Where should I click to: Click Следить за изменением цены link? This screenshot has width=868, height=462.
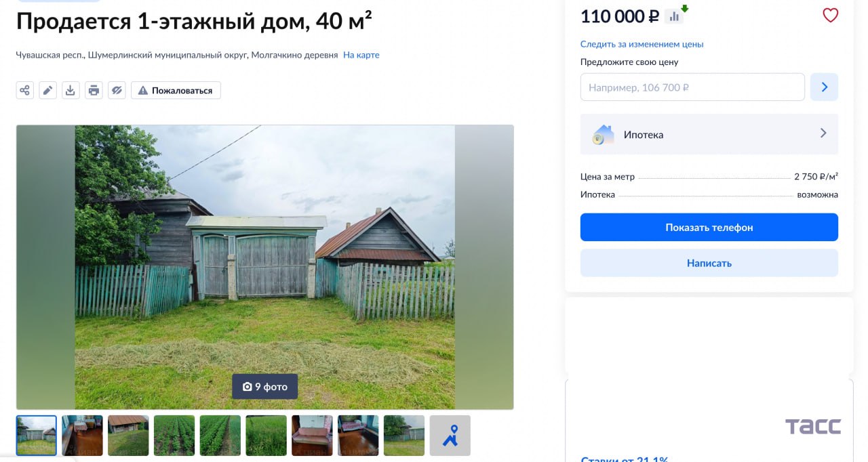tap(642, 44)
